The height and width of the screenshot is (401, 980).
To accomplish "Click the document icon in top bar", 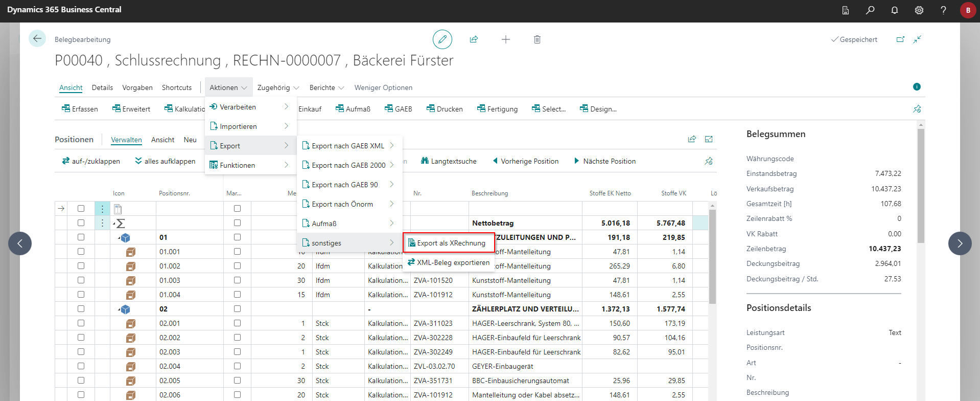I will tap(846, 10).
